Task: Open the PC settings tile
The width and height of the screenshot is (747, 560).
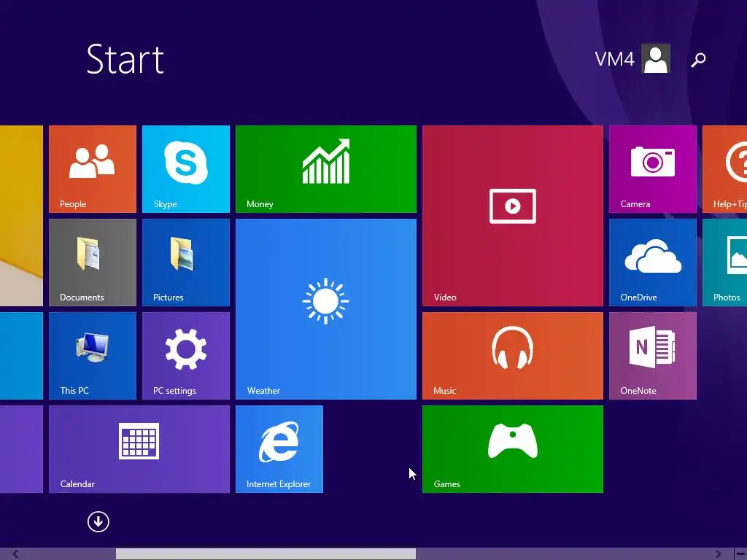Action: click(186, 356)
